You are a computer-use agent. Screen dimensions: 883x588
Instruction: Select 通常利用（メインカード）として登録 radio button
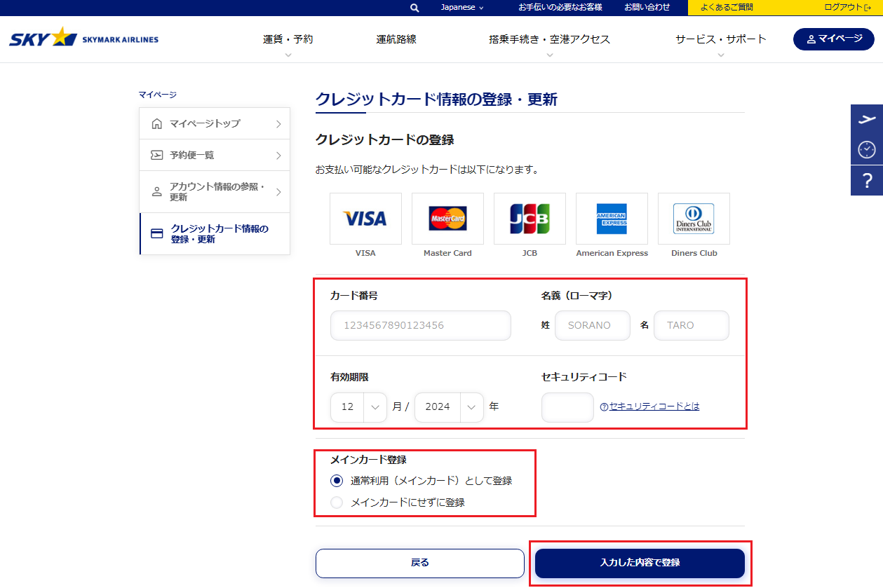tap(337, 481)
